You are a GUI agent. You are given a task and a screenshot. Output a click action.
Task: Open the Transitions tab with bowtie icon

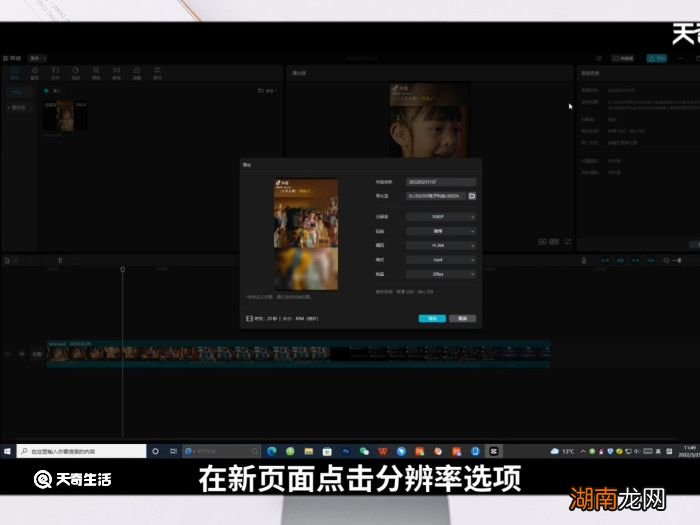tap(117, 73)
